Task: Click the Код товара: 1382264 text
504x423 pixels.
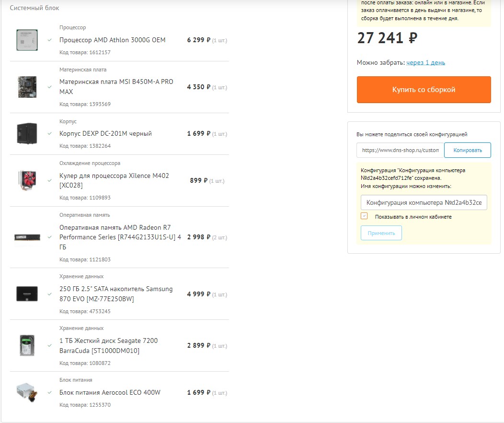Action: click(85, 146)
